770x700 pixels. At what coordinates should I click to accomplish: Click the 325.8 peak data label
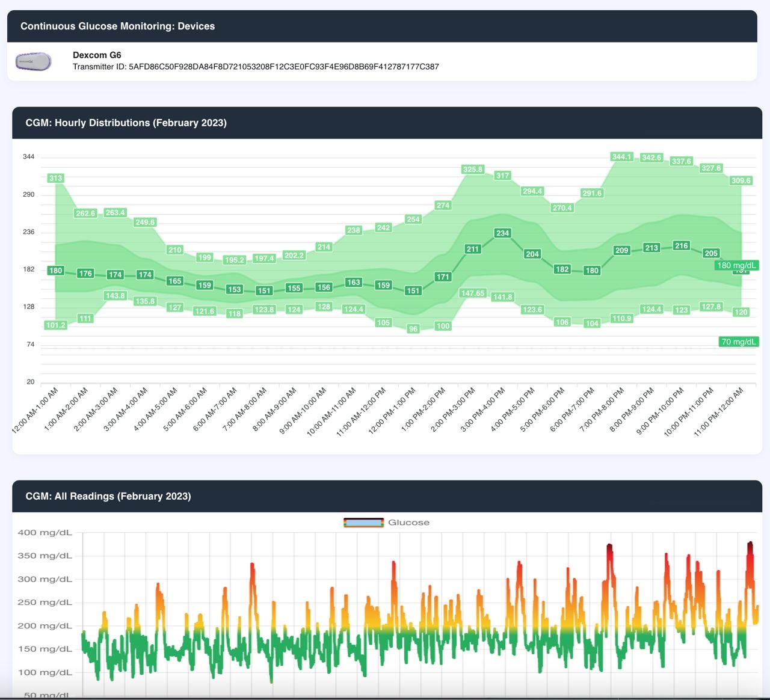point(473,169)
